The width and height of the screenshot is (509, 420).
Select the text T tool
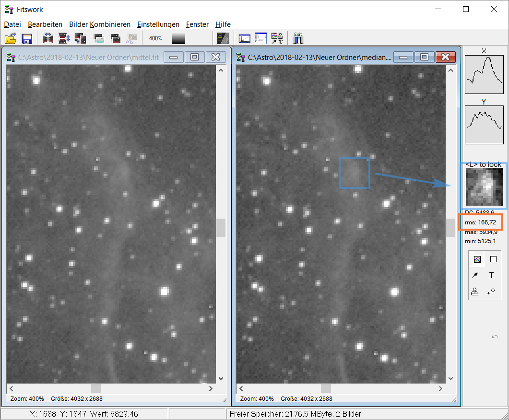point(492,275)
